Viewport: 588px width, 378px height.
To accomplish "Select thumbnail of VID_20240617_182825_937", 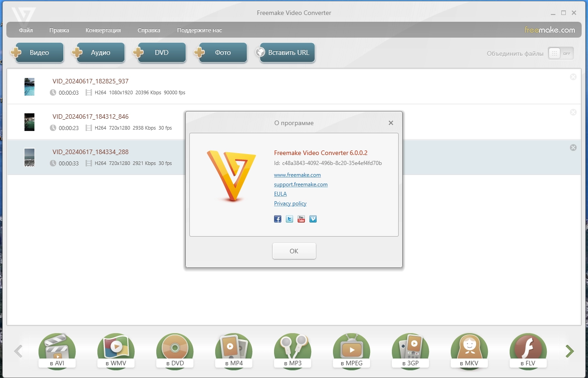I will click(x=29, y=87).
